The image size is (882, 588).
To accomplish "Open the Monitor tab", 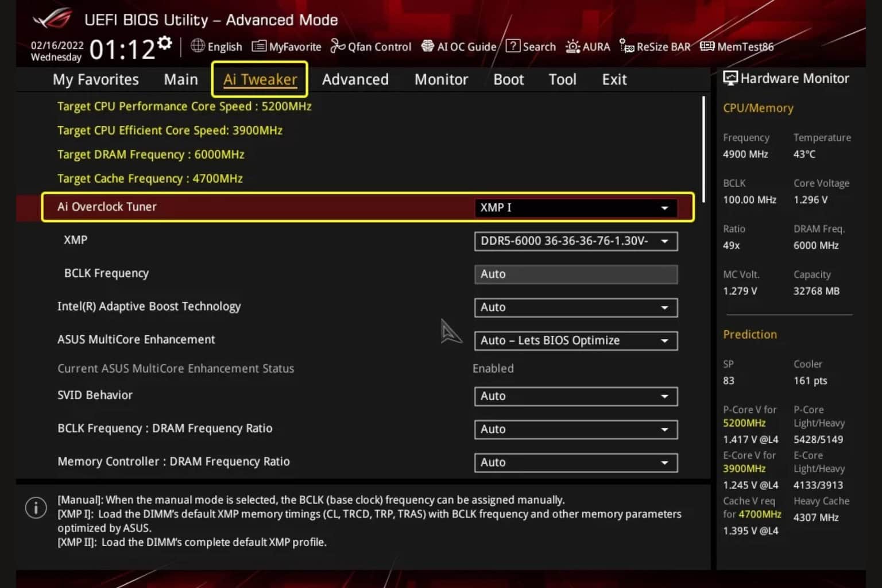I will point(442,79).
